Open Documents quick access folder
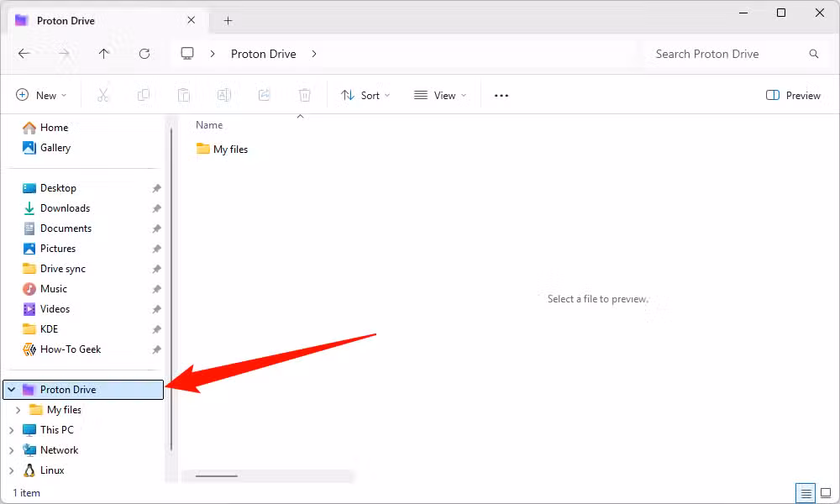840x504 pixels. (x=66, y=228)
